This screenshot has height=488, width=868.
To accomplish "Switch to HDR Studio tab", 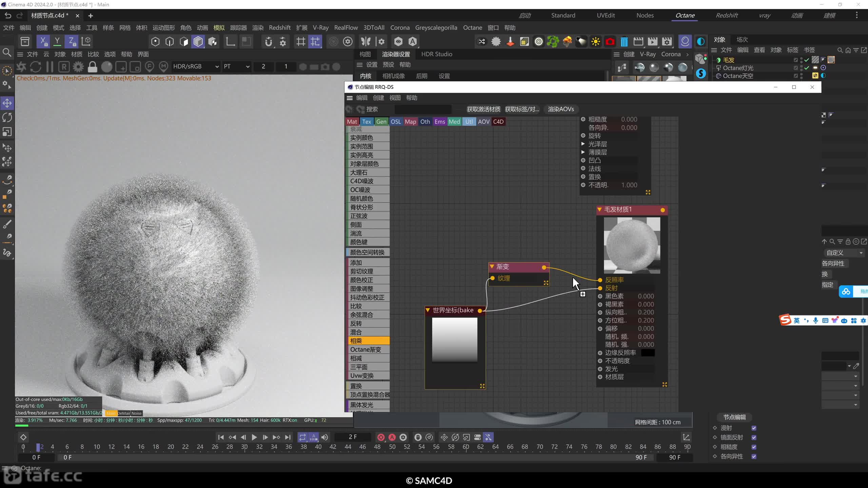I will pos(437,54).
